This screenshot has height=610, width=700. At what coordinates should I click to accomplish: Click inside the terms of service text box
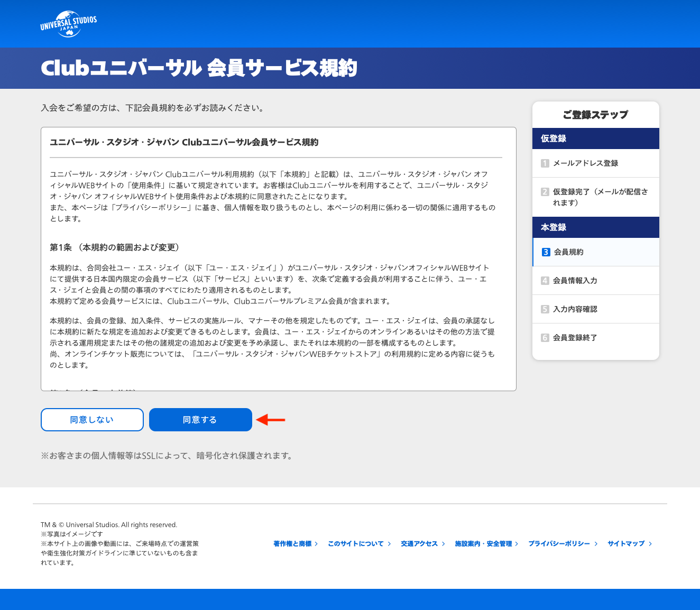pos(279,259)
